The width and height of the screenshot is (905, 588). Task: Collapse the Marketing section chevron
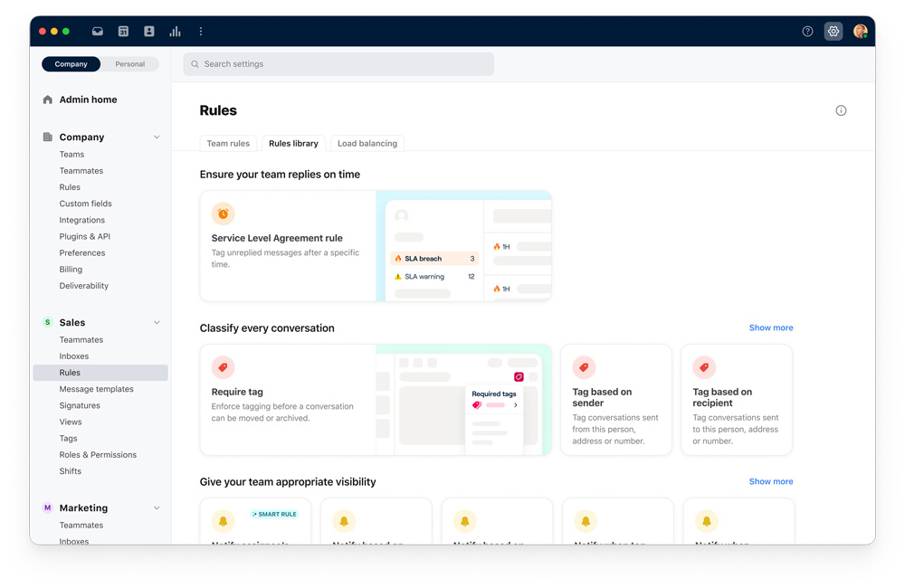coord(157,507)
